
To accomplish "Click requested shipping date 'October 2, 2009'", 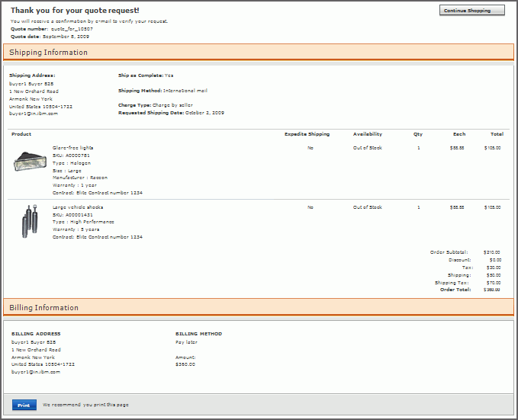I will [204, 113].
